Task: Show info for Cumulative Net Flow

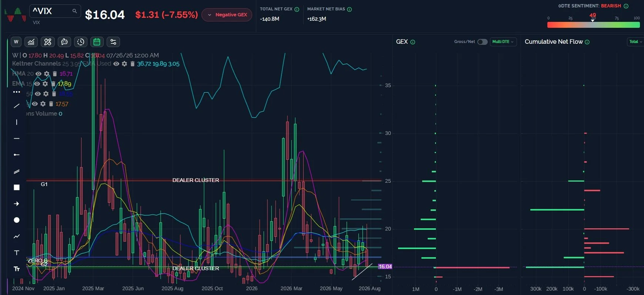Action: click(x=587, y=42)
